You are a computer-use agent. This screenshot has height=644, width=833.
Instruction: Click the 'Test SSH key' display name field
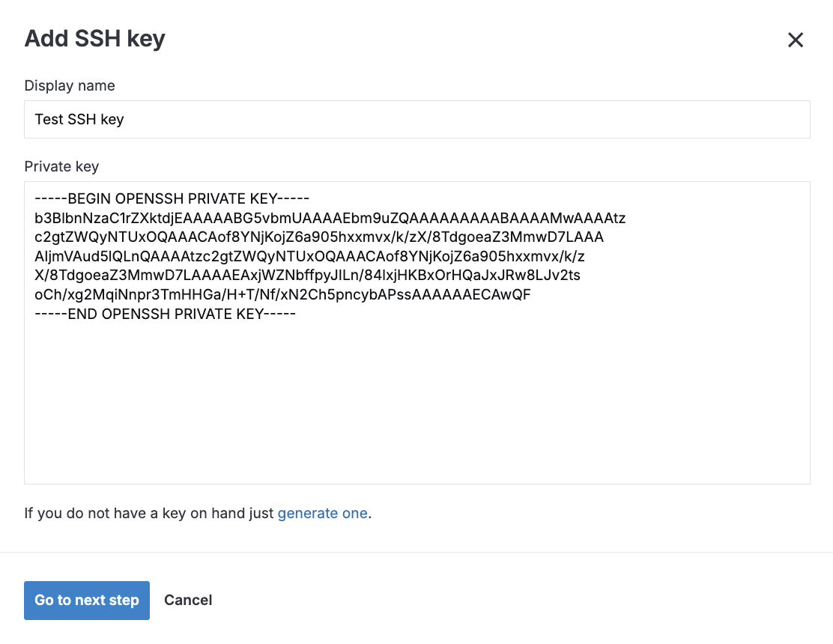416,119
